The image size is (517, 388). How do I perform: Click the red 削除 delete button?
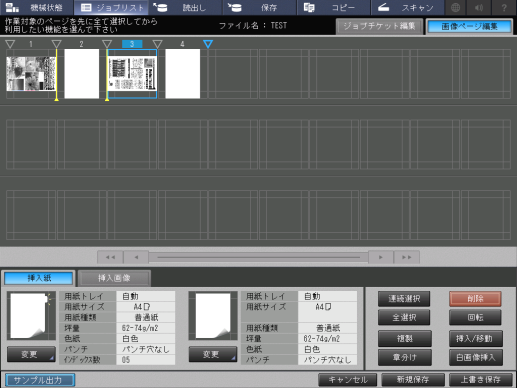pos(475,299)
